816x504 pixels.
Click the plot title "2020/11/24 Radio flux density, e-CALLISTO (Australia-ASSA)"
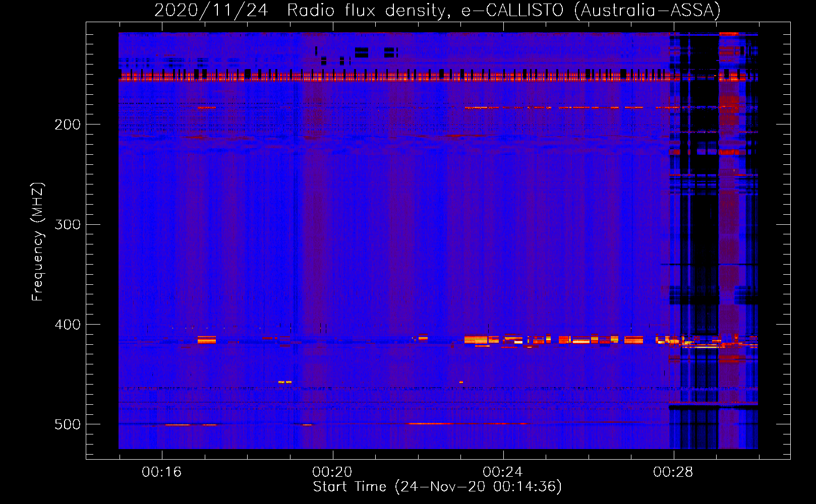437,10
